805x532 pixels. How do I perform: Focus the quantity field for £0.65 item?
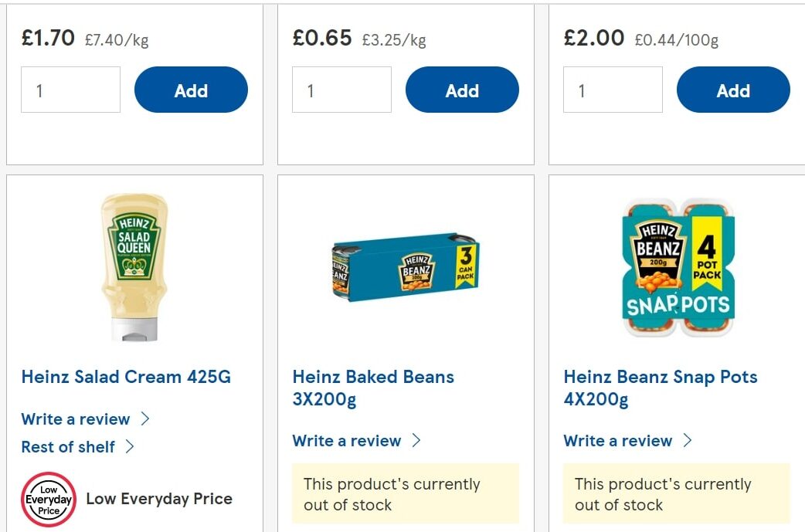coord(341,90)
